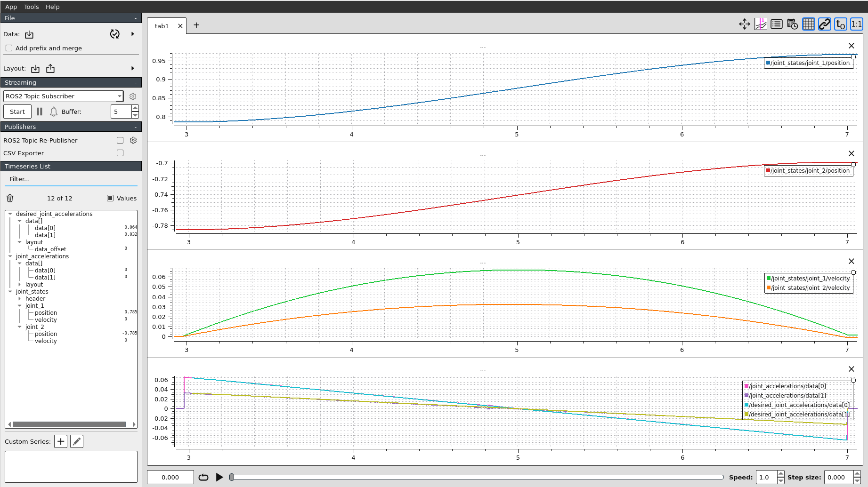Image resolution: width=868 pixels, height=487 pixels.
Task: Open the Tools menu
Action: 32,7
